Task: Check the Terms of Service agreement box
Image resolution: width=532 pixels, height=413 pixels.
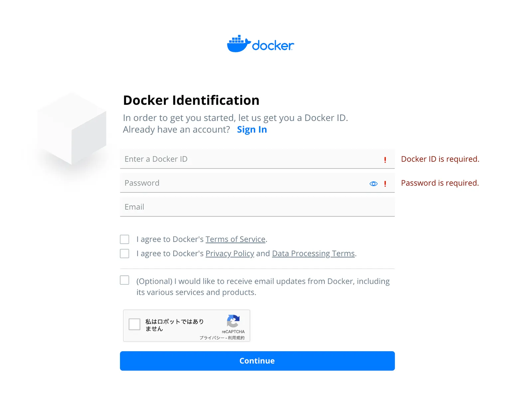Action: tap(125, 239)
